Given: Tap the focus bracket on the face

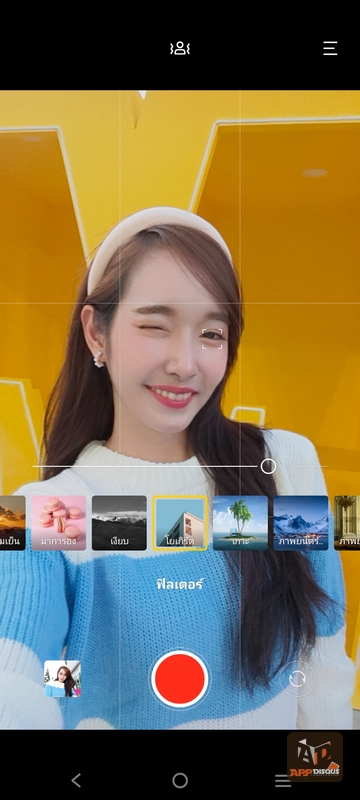Looking at the screenshot, I should pyautogui.click(x=212, y=339).
